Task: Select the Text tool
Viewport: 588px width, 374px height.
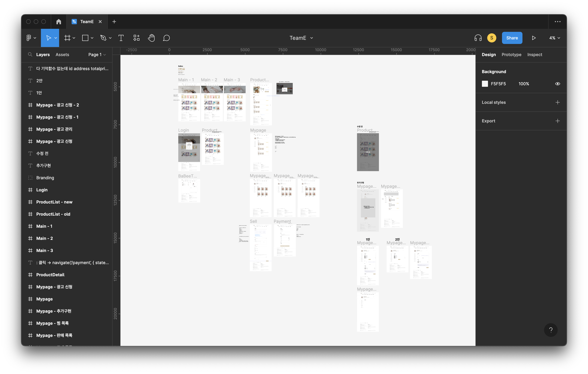Action: coord(121,38)
